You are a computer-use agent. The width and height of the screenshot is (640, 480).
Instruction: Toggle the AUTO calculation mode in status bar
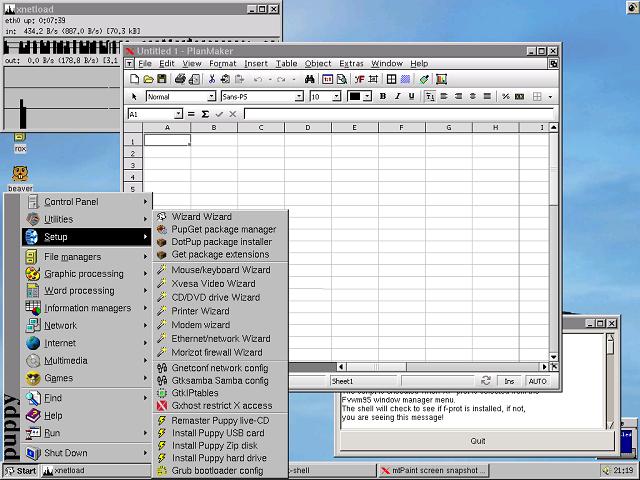537,381
